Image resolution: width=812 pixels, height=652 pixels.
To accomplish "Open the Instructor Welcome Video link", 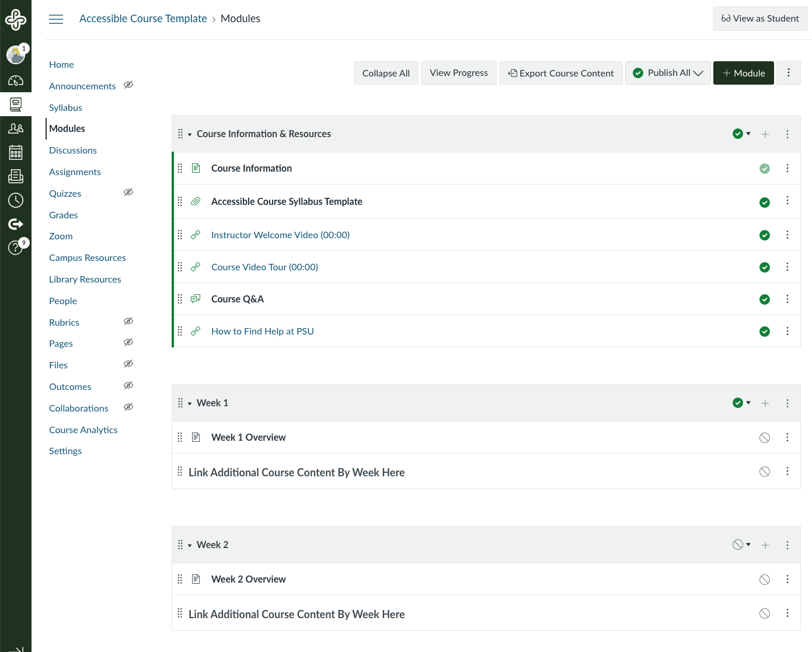I will pos(280,235).
